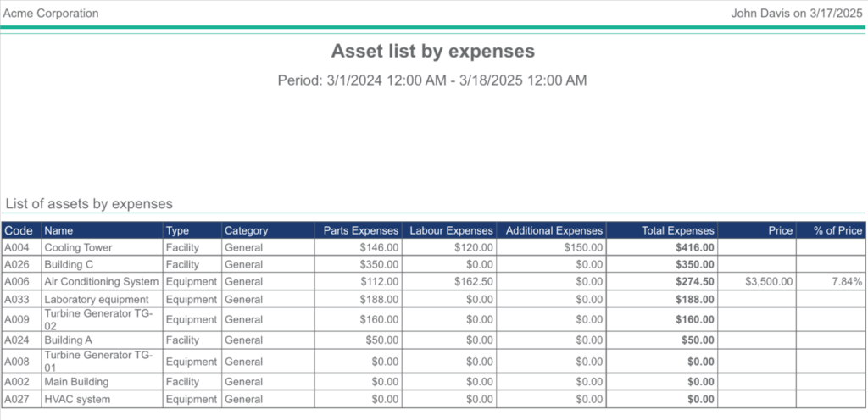Select the Additional Expenses column header
The height and width of the screenshot is (420, 868).
pyautogui.click(x=554, y=230)
